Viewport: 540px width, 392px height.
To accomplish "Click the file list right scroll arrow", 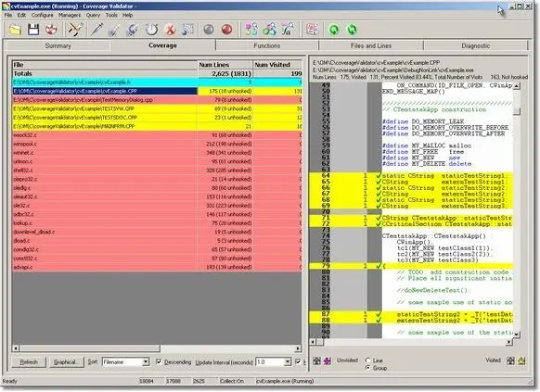I will (x=298, y=348).
